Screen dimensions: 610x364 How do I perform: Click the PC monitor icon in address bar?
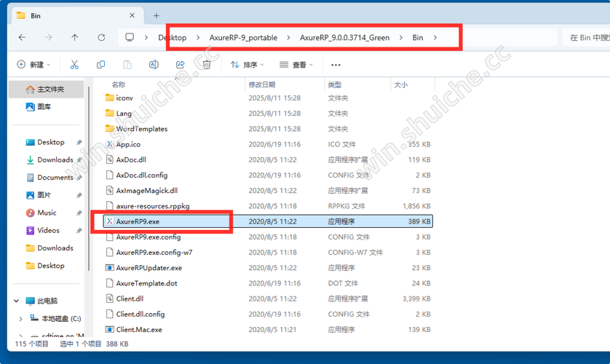click(130, 37)
